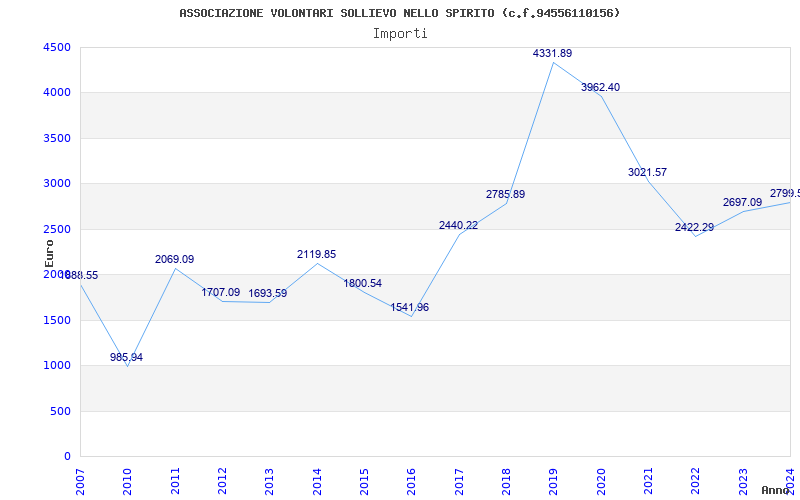Viewport: 800px width, 500px height.
Task: Click the year 2015 on the X-axis
Action: (364, 481)
